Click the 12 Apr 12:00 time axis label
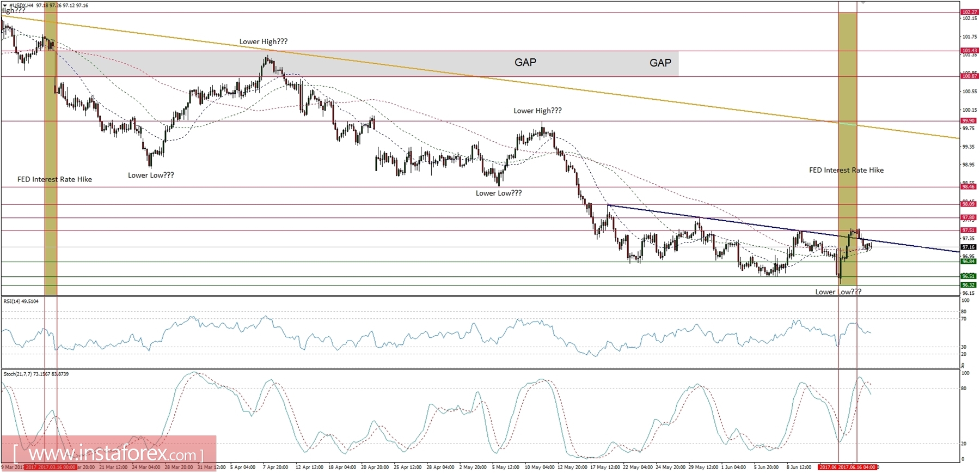Viewport: 980px width, 473px height. pyautogui.click(x=309, y=468)
